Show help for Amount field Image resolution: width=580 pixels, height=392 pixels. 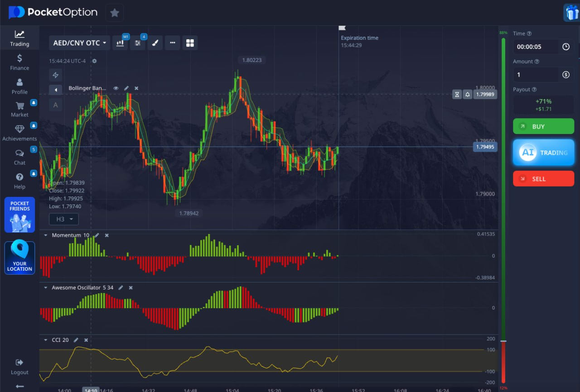(537, 62)
